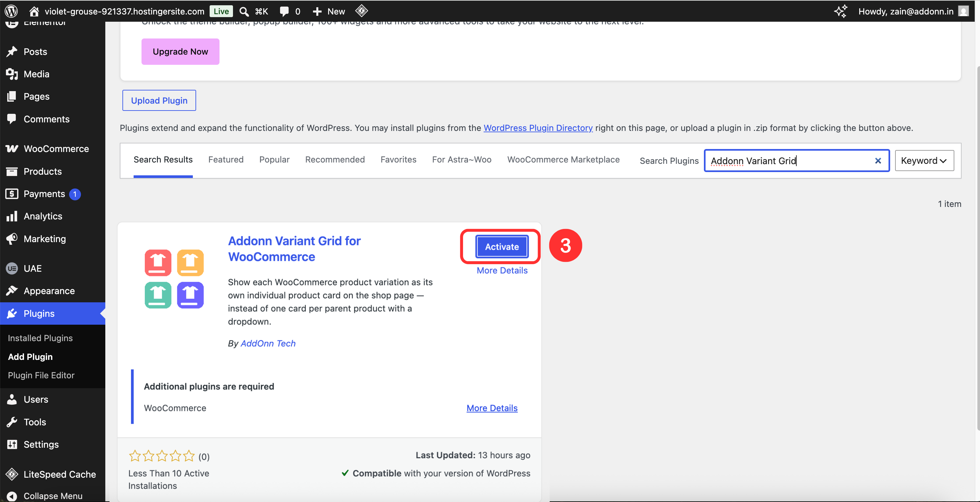The width and height of the screenshot is (980, 502).
Task: Visit the AddOnn Tech author link
Action: [268, 343]
